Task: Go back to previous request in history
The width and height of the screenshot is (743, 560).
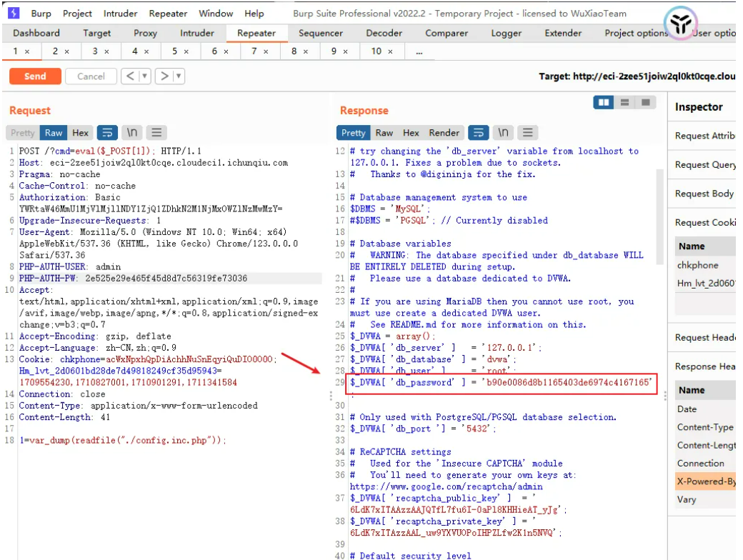Action: [x=130, y=76]
